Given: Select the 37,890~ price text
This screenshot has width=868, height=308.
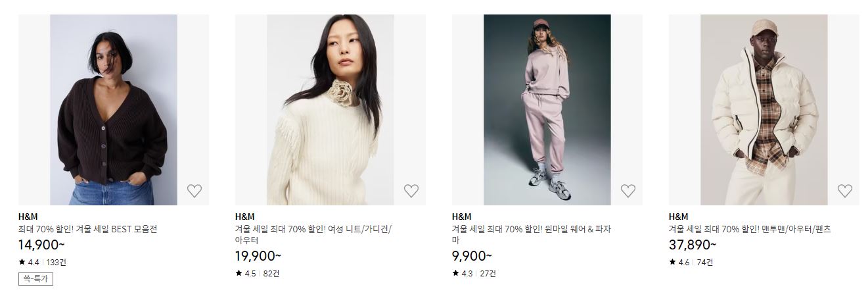Looking at the screenshot, I should coord(693,245).
